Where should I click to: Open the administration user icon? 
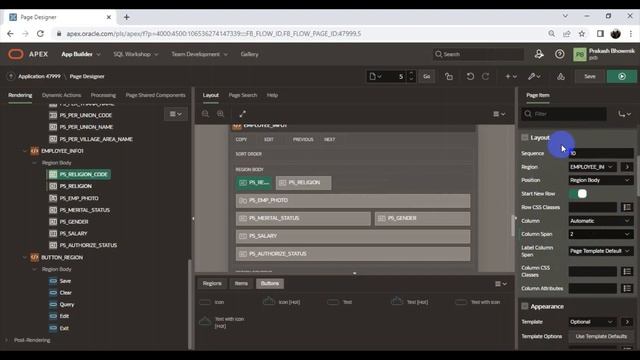[x=539, y=54]
